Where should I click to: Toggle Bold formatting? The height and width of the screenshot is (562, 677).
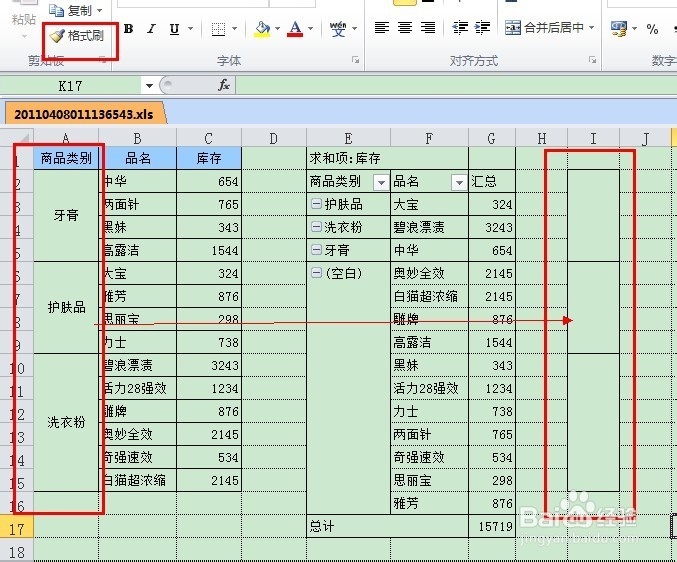click(128, 29)
